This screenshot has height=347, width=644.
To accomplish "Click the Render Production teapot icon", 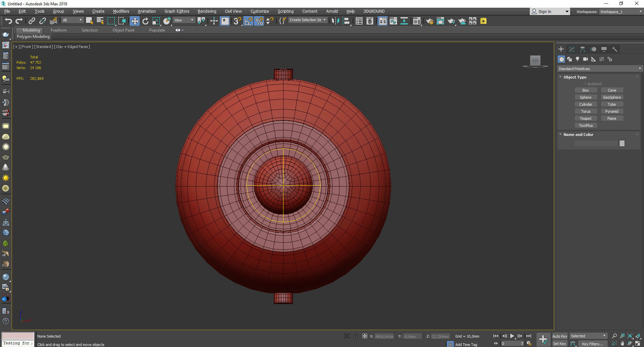I will (451, 21).
